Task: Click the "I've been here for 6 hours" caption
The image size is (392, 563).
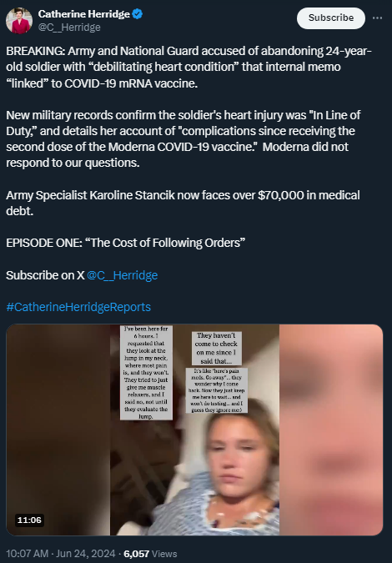Action: 146,373
